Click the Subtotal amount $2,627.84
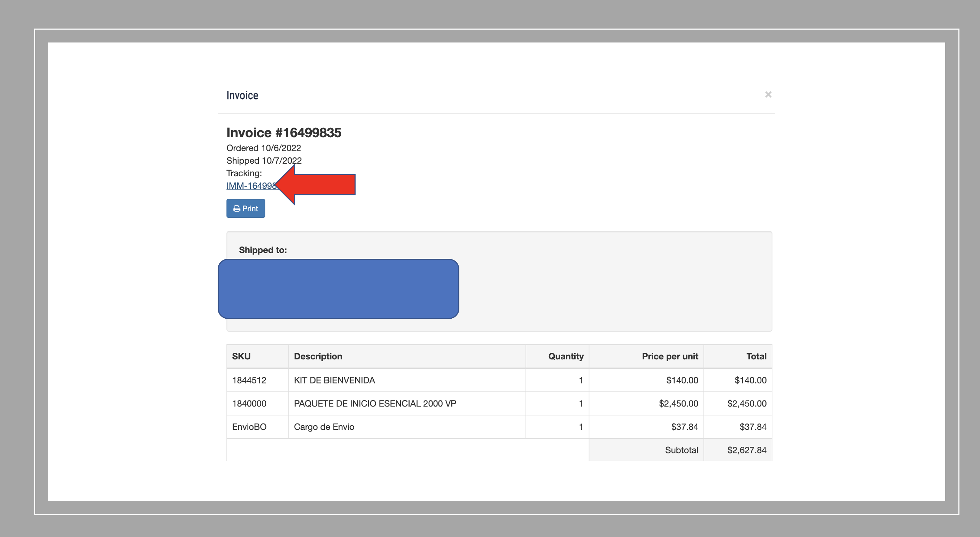Viewport: 980px width, 537px height. tap(746, 450)
